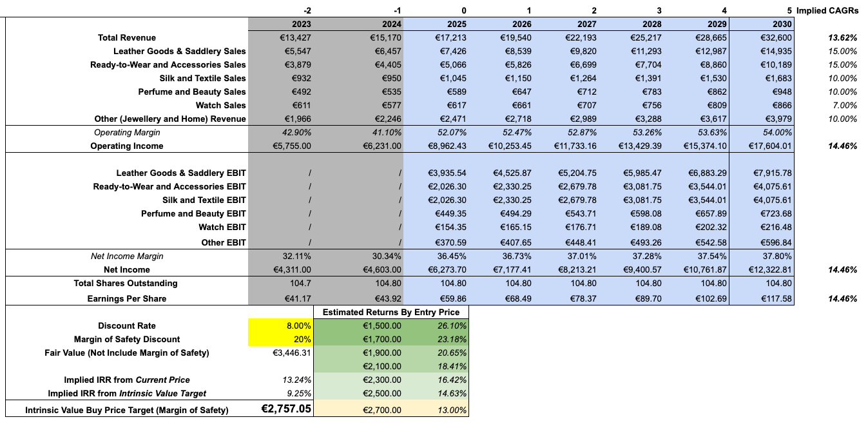
Task: Click Ready-to-Wear and Accessories Sales label
Action: (x=168, y=64)
